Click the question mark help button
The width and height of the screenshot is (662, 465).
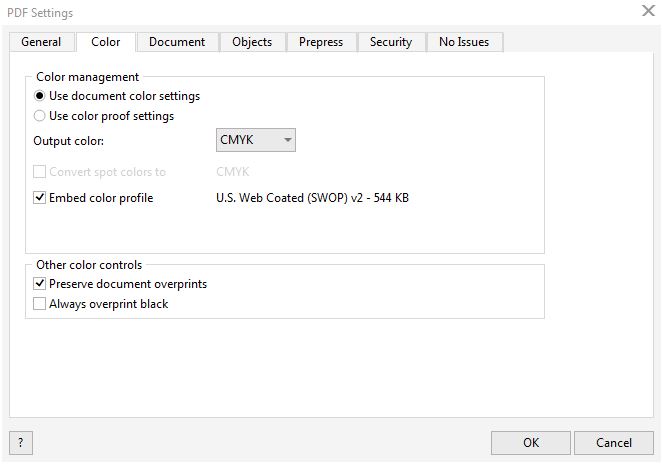21,443
